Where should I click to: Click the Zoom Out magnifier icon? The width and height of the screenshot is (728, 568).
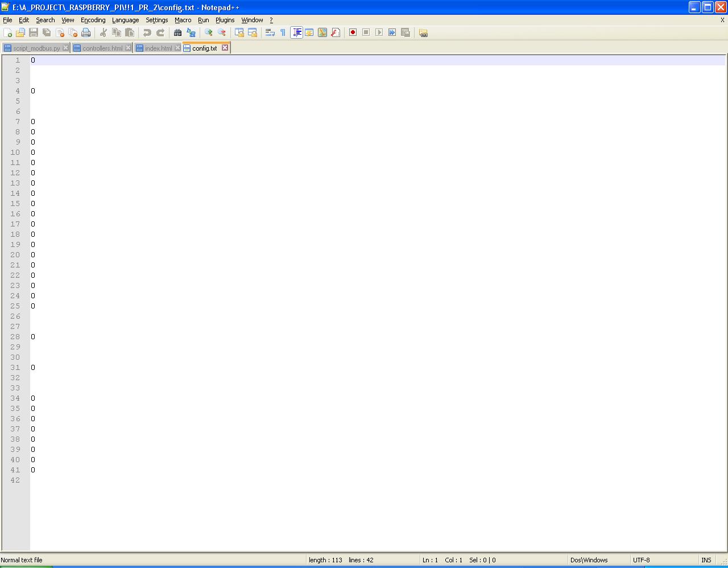[x=222, y=32]
